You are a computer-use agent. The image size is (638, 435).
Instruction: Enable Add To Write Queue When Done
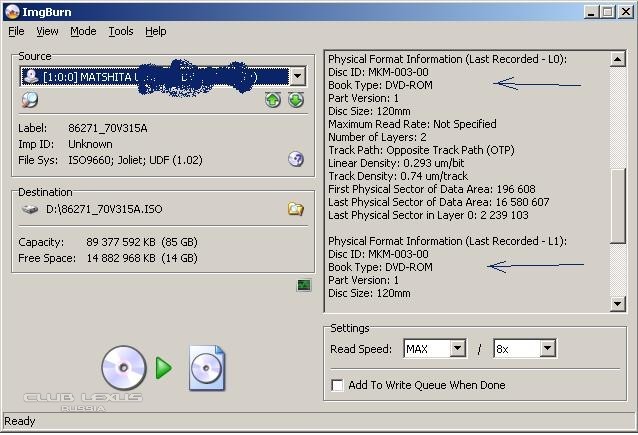tap(337, 385)
